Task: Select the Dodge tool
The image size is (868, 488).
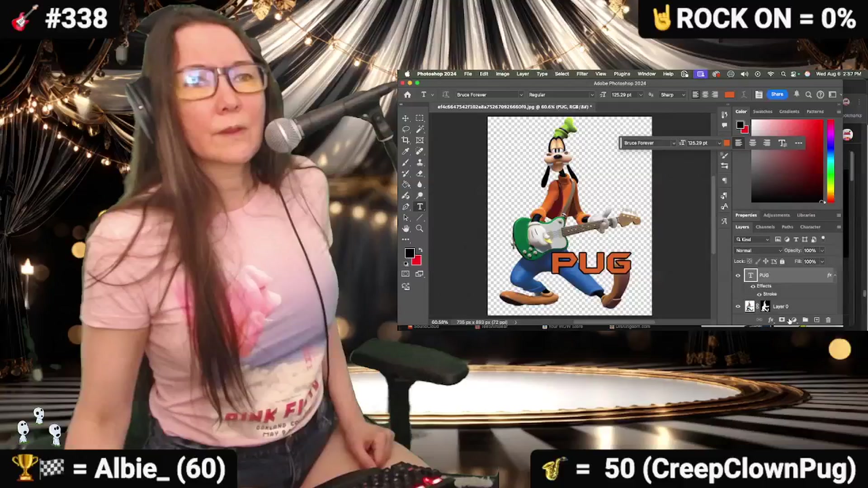Action: pos(420,196)
